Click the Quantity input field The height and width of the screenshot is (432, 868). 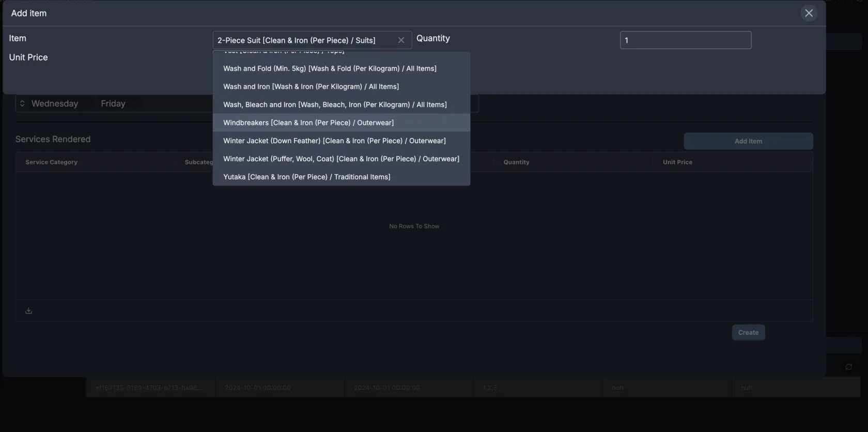coord(685,40)
